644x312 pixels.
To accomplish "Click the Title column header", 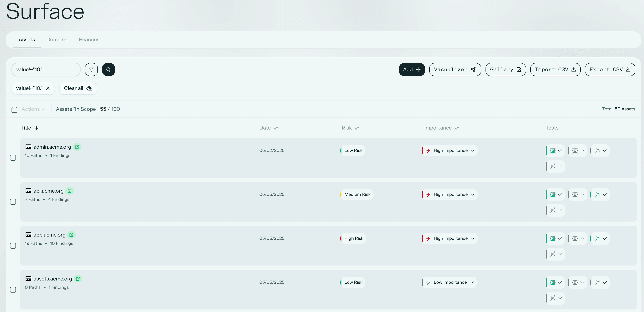I will click(26, 128).
